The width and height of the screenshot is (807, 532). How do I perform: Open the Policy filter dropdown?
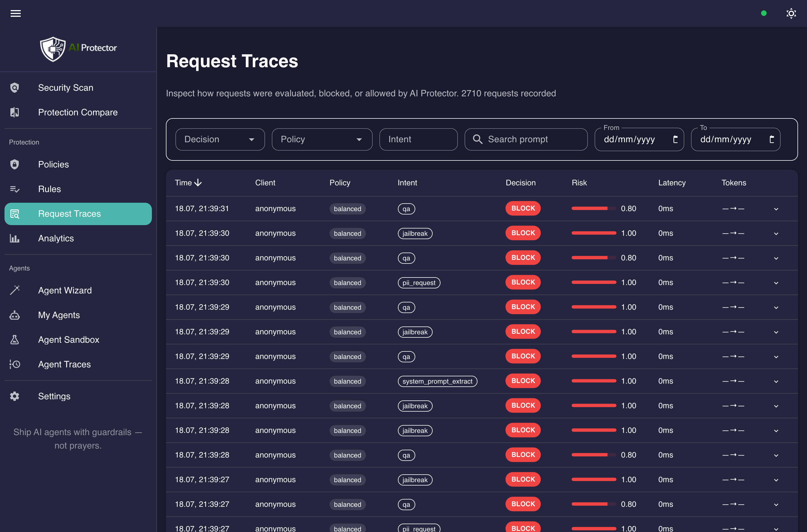coord(322,139)
